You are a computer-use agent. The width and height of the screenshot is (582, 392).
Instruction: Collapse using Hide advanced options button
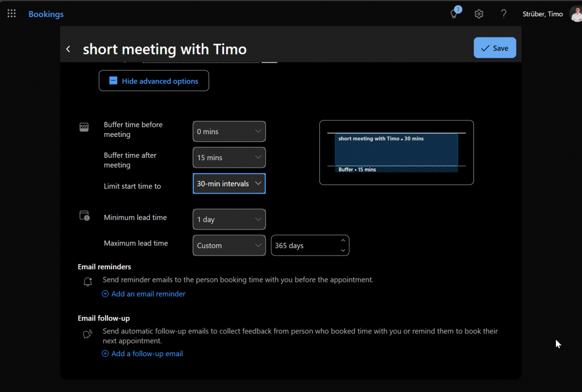153,81
